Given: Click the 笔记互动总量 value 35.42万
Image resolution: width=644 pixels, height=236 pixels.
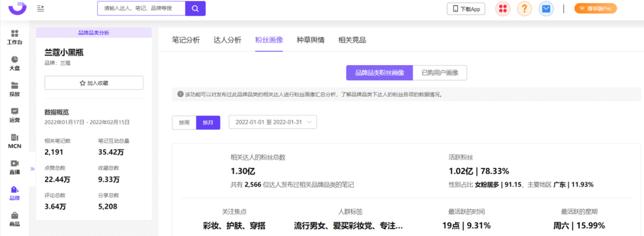Looking at the screenshot, I should coord(111,152).
